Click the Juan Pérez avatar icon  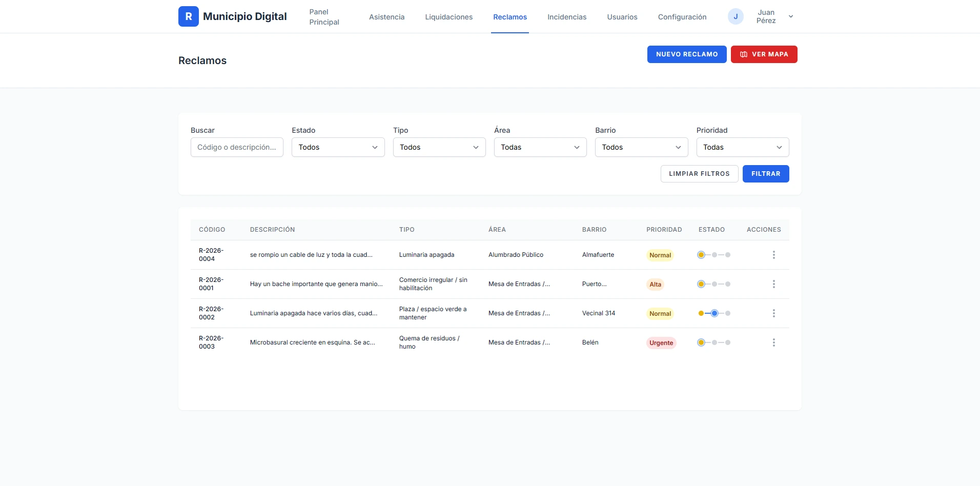pyautogui.click(x=736, y=16)
